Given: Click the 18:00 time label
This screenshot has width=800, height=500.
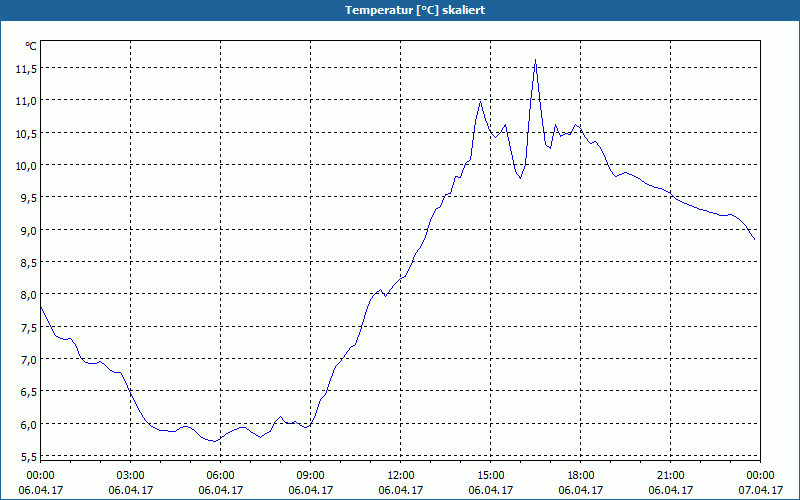Looking at the screenshot, I should [581, 476].
